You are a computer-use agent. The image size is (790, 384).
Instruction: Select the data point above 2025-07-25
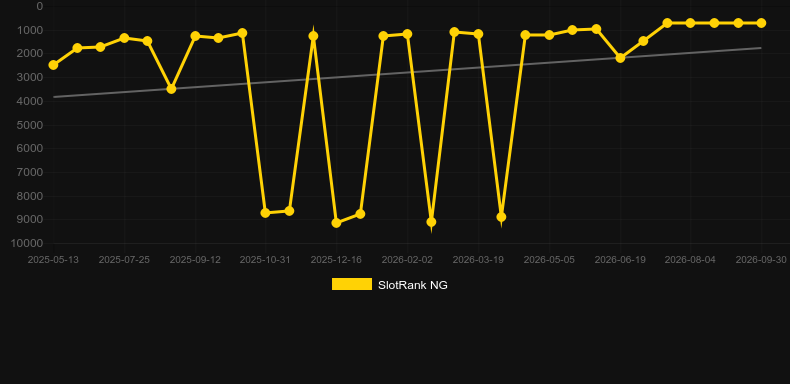point(124,38)
